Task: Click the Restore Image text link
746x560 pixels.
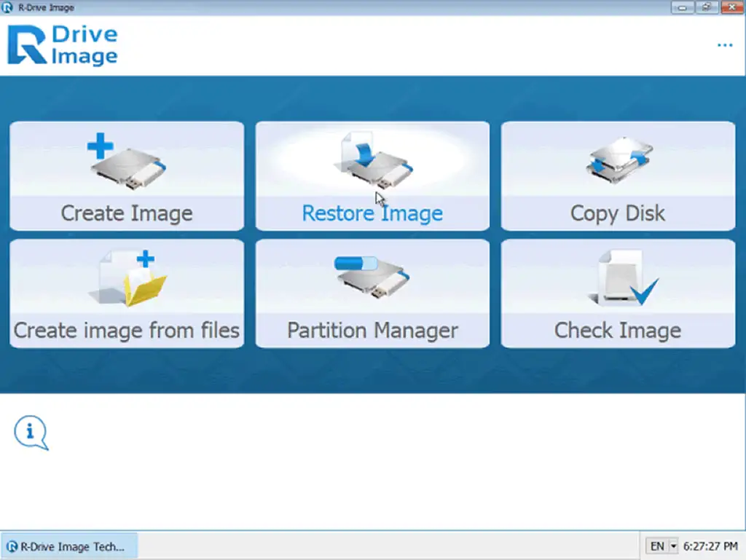Action: pyautogui.click(x=372, y=213)
